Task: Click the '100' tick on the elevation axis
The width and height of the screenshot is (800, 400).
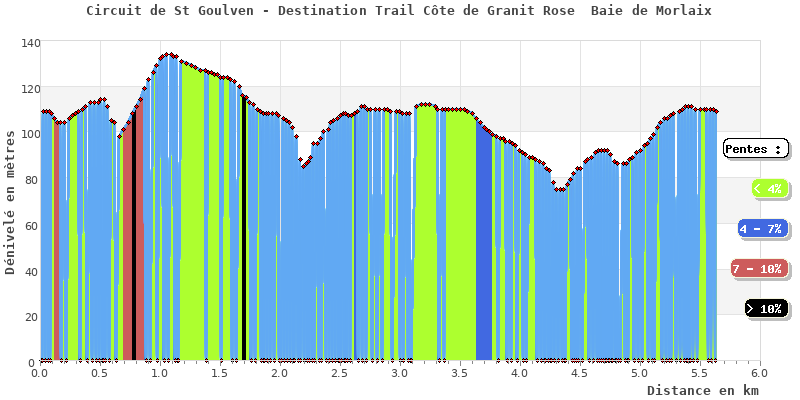Action: coord(29,135)
